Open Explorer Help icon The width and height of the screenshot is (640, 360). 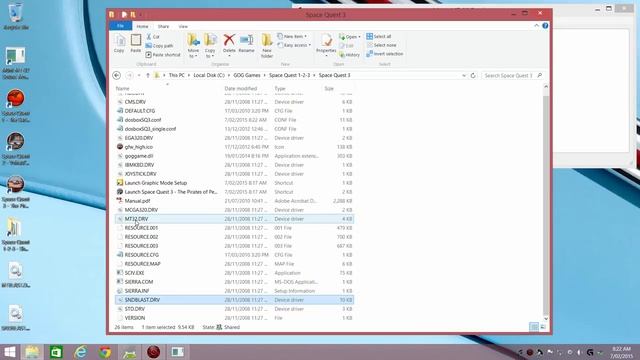click(x=545, y=26)
